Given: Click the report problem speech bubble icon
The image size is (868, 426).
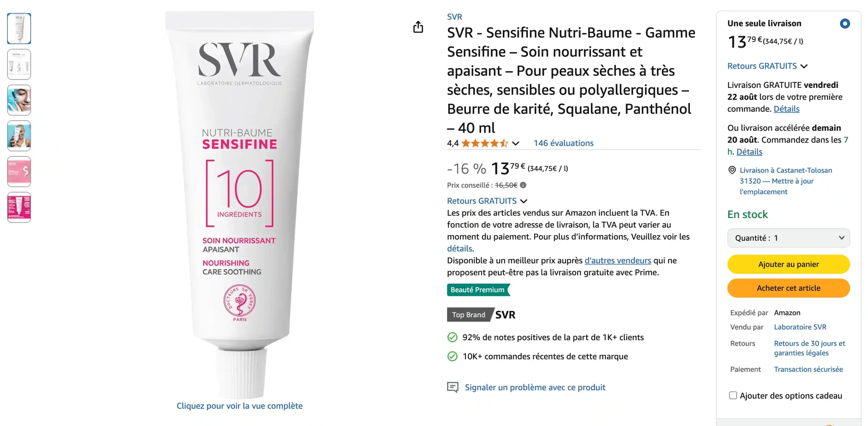Looking at the screenshot, I should (453, 387).
